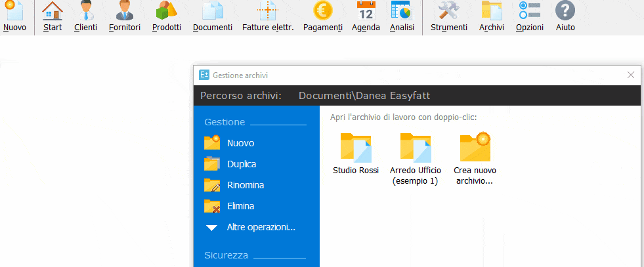Open the Documenti toolbar icon
This screenshot has height=267, width=644.
(x=213, y=10)
